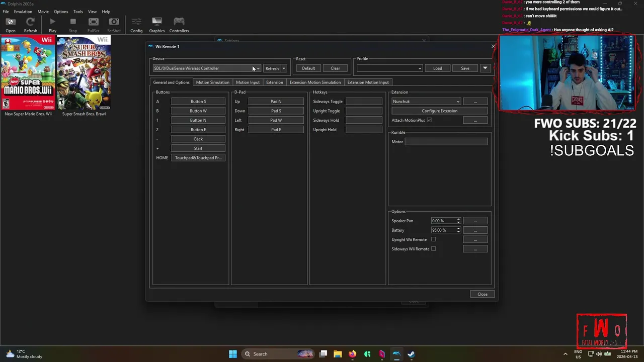This screenshot has width=644, height=362.
Task: Click the Battery percentage spinner arrows
Action: tap(458, 230)
